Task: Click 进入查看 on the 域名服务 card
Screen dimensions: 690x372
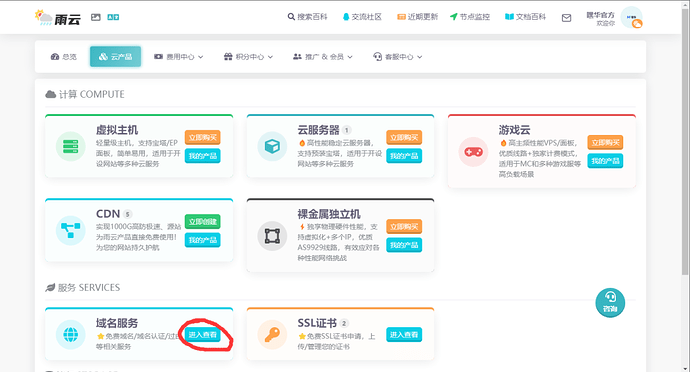Action: coord(202,335)
